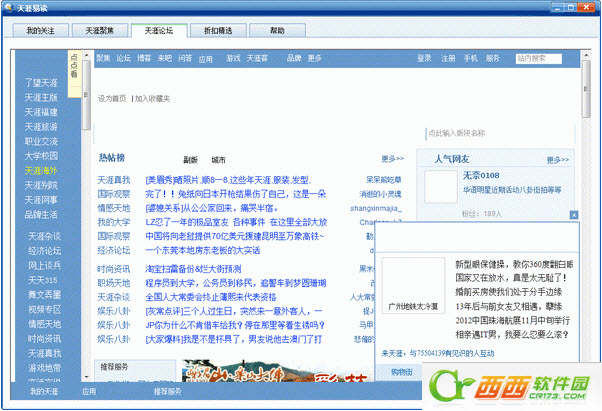
Task: Open 天涯福建 in the sidebar
Action: (x=41, y=112)
